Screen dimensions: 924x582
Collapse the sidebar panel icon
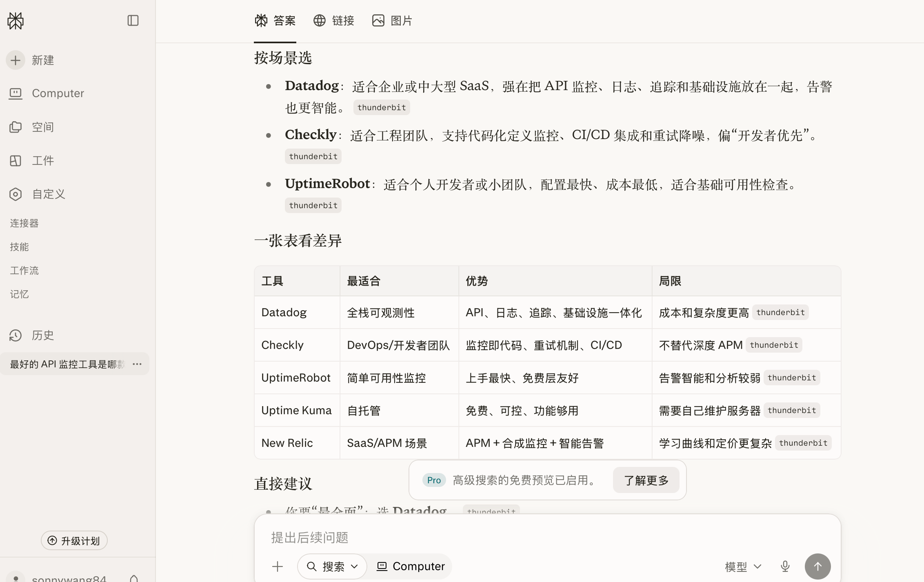(133, 20)
